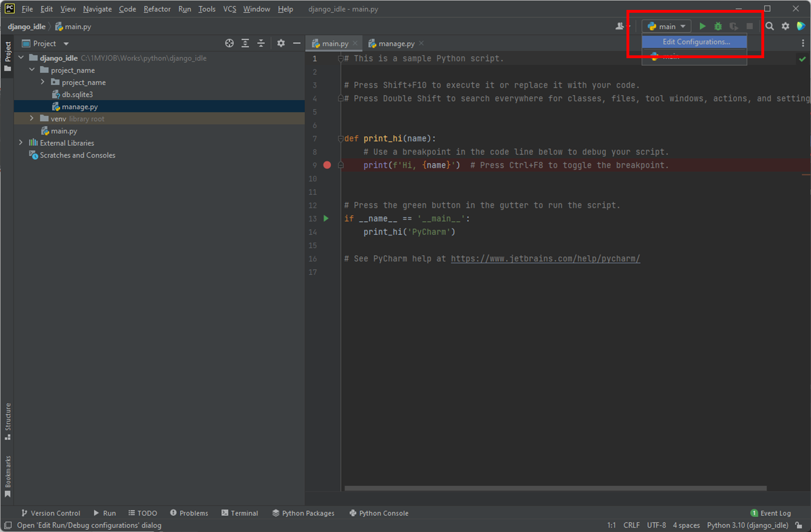The image size is (811, 532).
Task: Collapse the django_idle root folder
Action: 21,58
